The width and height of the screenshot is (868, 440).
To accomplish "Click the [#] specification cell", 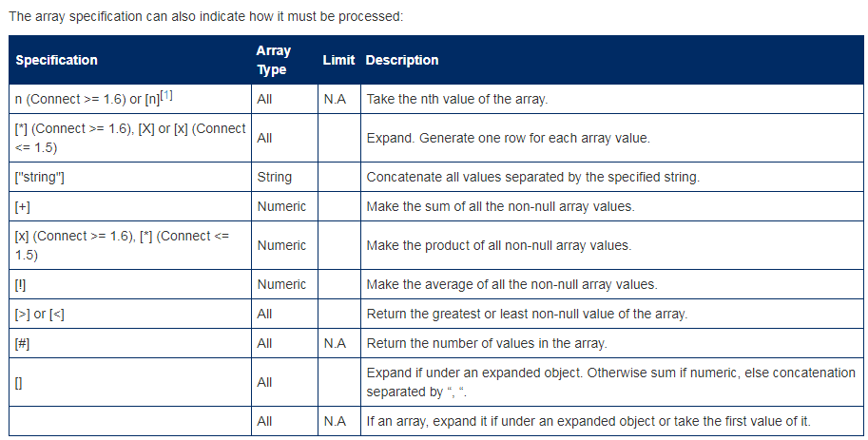I will [x=24, y=343].
